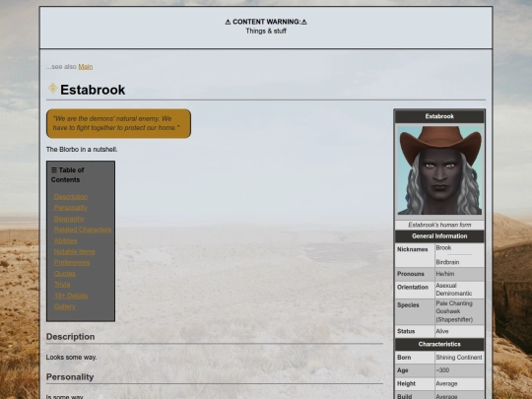Select the '~300' age value

tap(442, 370)
